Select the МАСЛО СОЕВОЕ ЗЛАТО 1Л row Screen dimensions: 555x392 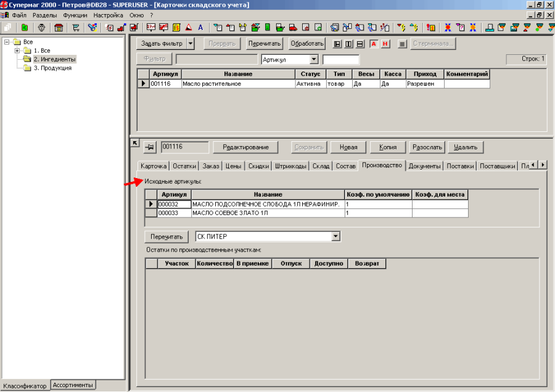[x=307, y=213]
